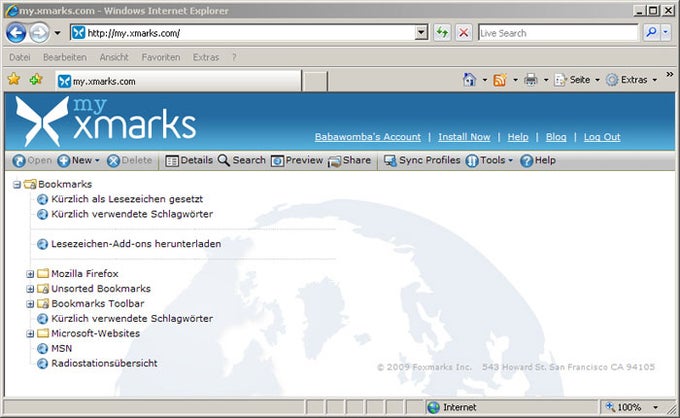Click the Print icon
This screenshot has width=680, height=418.
(x=531, y=80)
